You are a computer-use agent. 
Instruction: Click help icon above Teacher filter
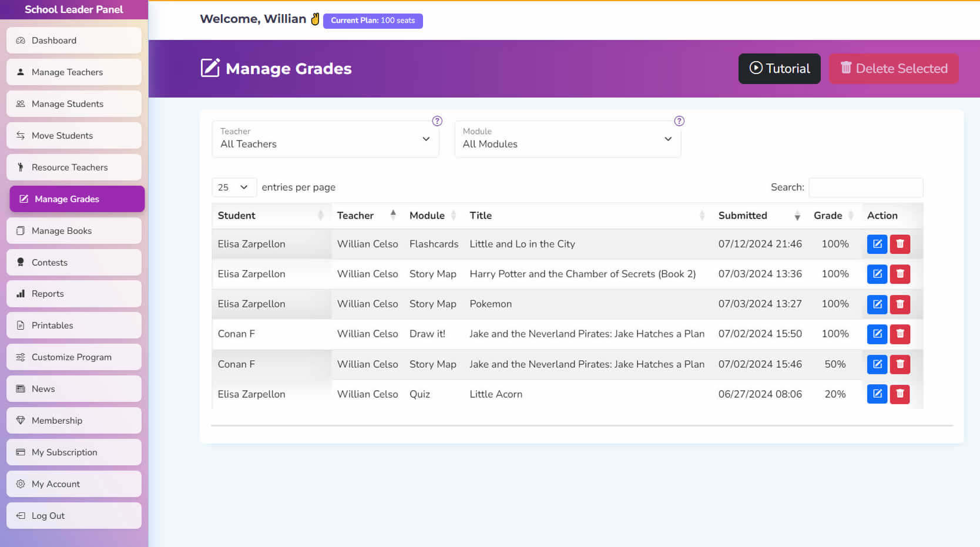(x=437, y=121)
